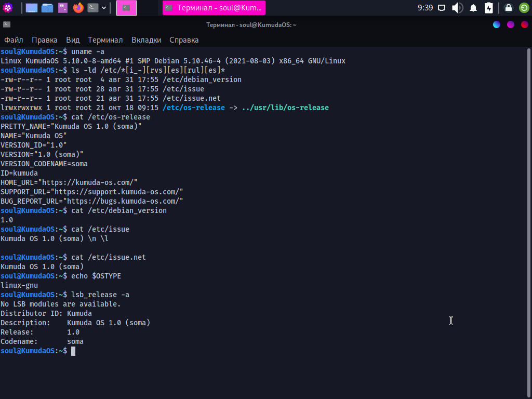Viewport: 532px width, 399px height.
Task: Click the HOME_URL="https://kumuda-os.com/" line
Action: click(x=69, y=182)
